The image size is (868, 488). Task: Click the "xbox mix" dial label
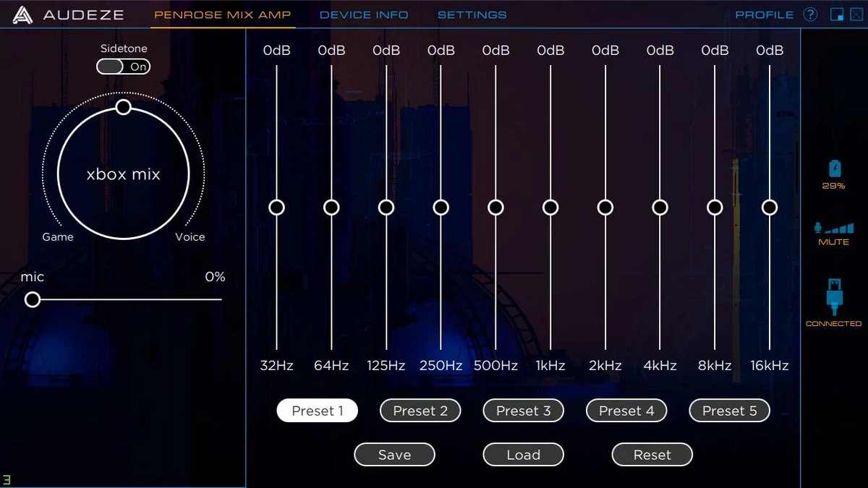(x=124, y=174)
